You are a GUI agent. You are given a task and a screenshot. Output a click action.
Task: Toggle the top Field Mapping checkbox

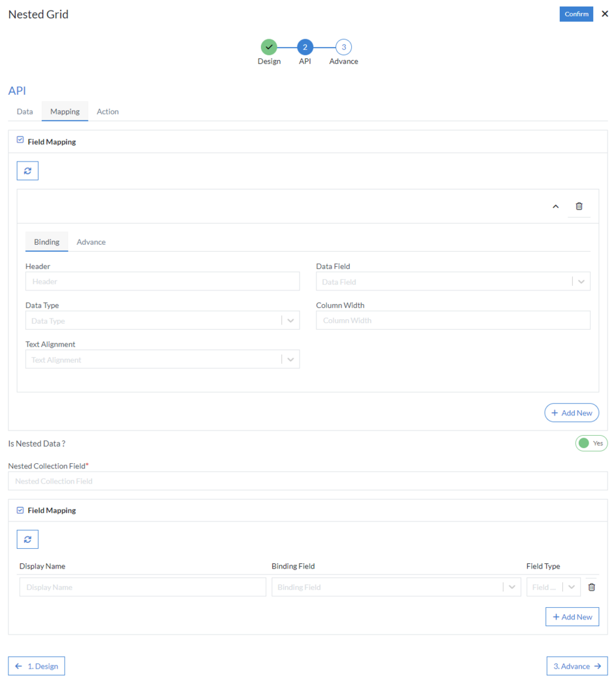click(20, 141)
